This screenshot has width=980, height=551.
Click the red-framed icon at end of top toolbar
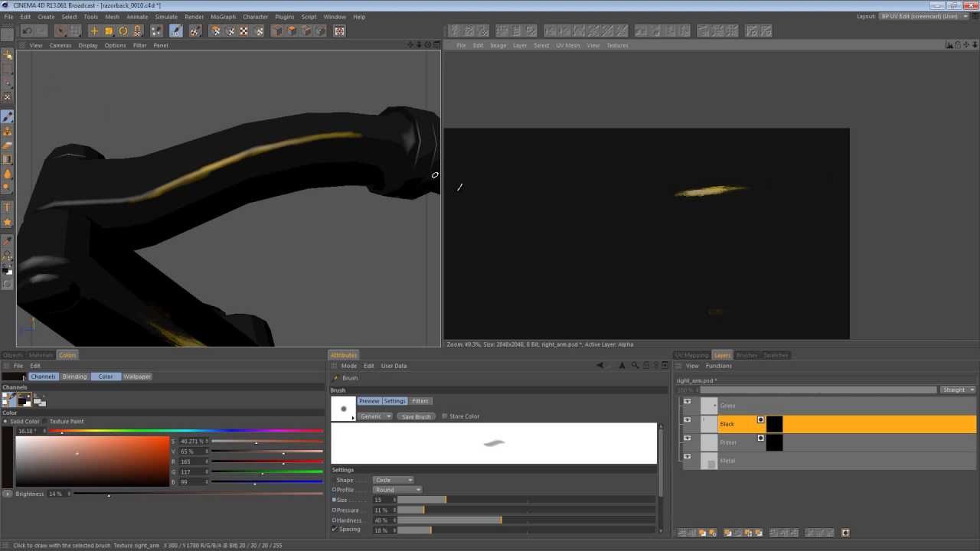(339, 31)
